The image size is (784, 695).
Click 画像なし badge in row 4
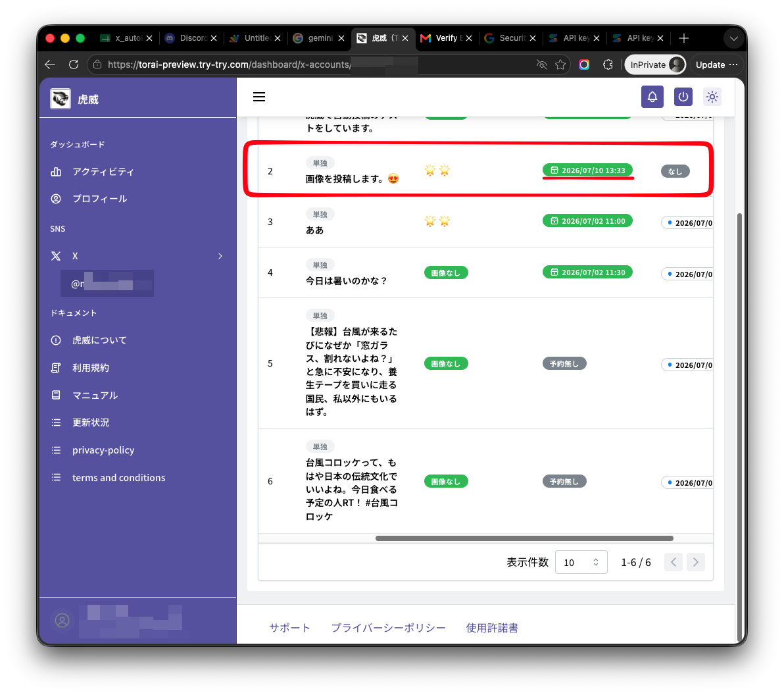coord(445,272)
